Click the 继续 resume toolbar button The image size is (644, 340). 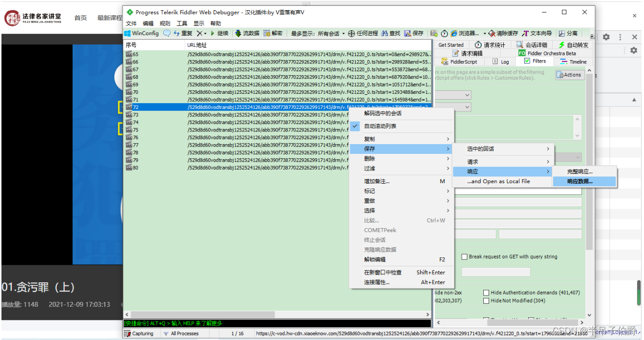pyautogui.click(x=219, y=33)
